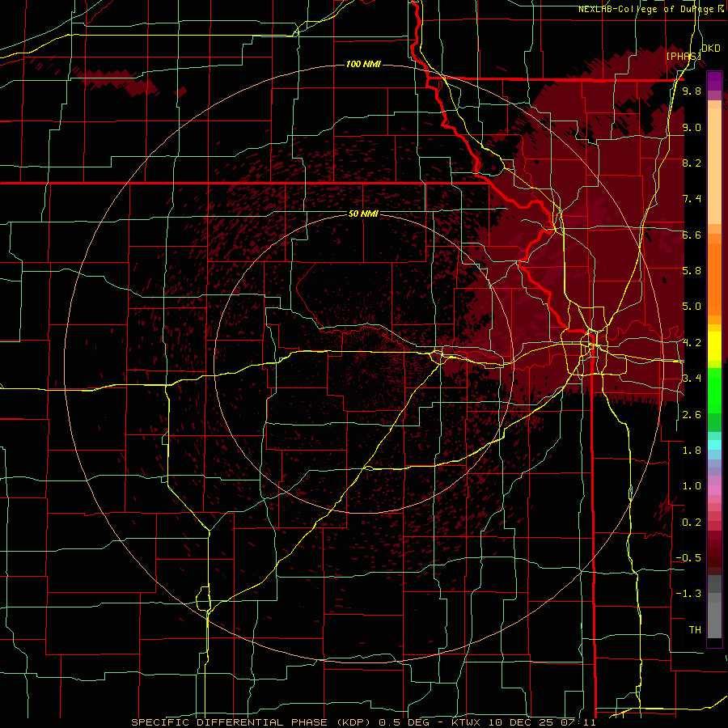Viewport: 728px width, 728px height.
Task: Click the 8.2 legend value
Action: 692,163
